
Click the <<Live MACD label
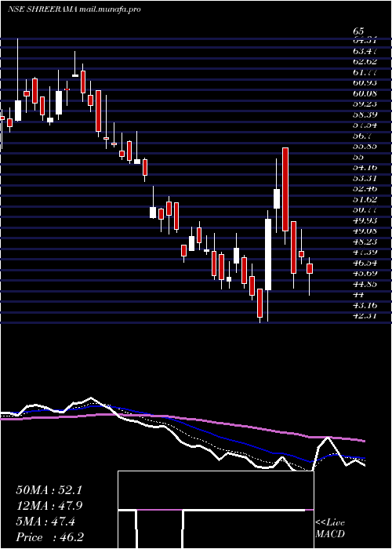click(330, 529)
